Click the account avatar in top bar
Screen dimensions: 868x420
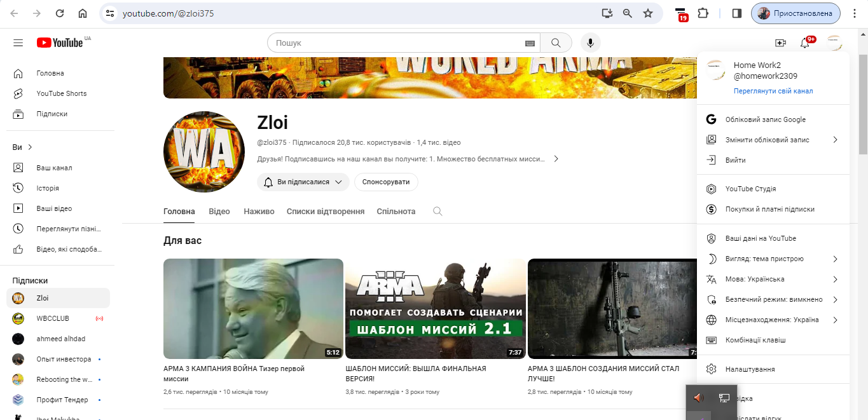[x=834, y=43]
